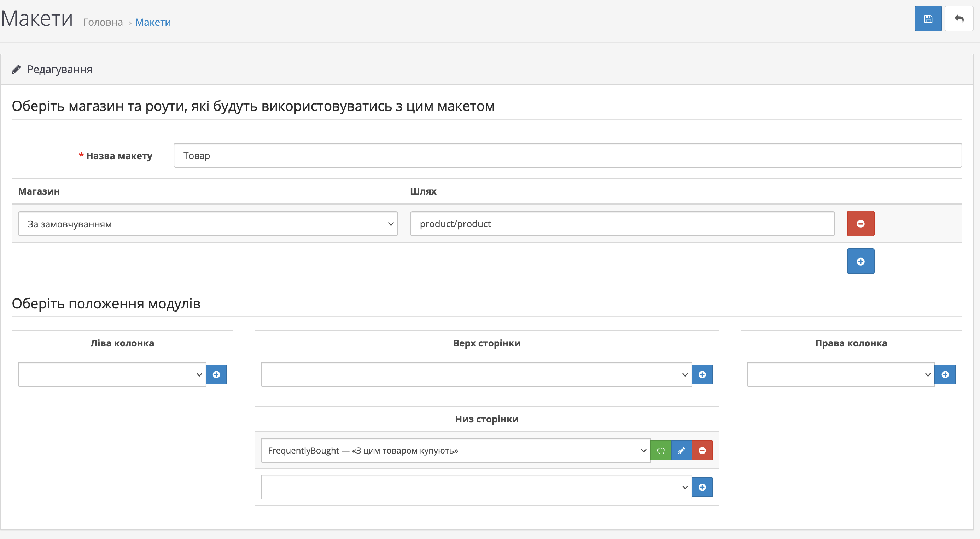This screenshot has width=980, height=539.
Task: Save the layout with the floppy disk button
Action: point(928,19)
